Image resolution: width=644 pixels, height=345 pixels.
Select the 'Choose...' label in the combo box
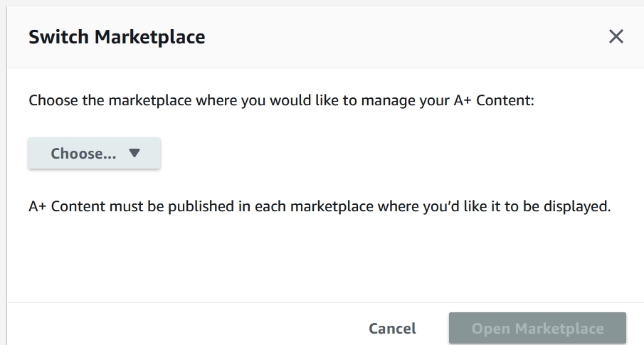(x=83, y=154)
